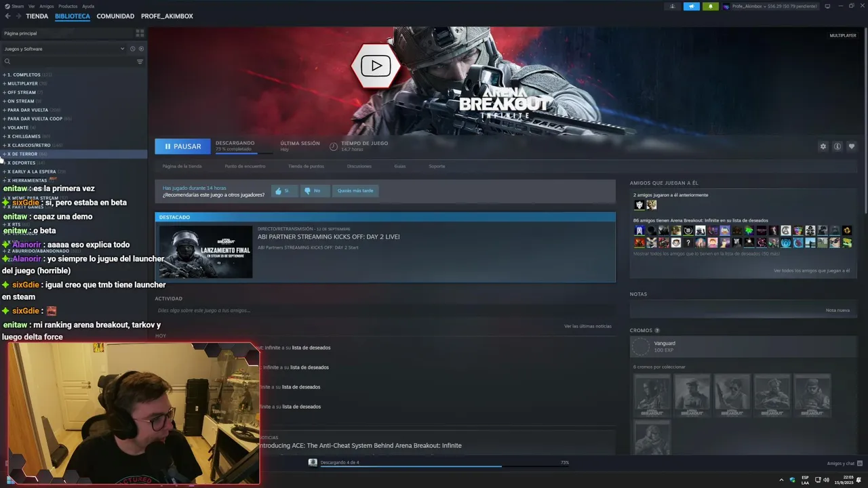This screenshot has width=868, height=488.
Task: Open the Productos menu
Action: coord(68,6)
